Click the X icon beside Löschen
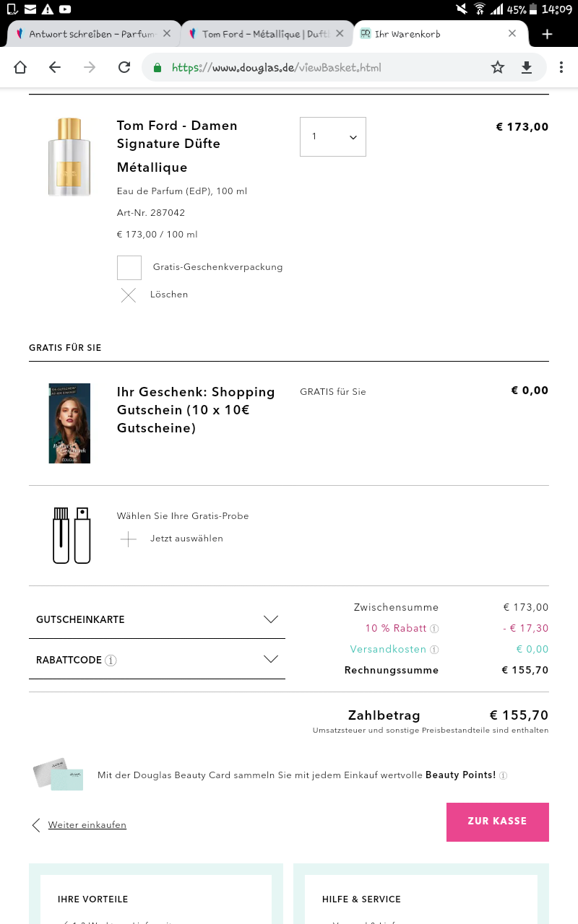Image resolution: width=578 pixels, height=924 pixels. coord(129,295)
